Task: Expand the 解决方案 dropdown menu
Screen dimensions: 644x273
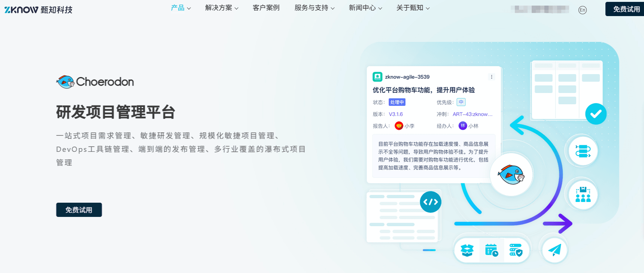Action: pos(222,8)
